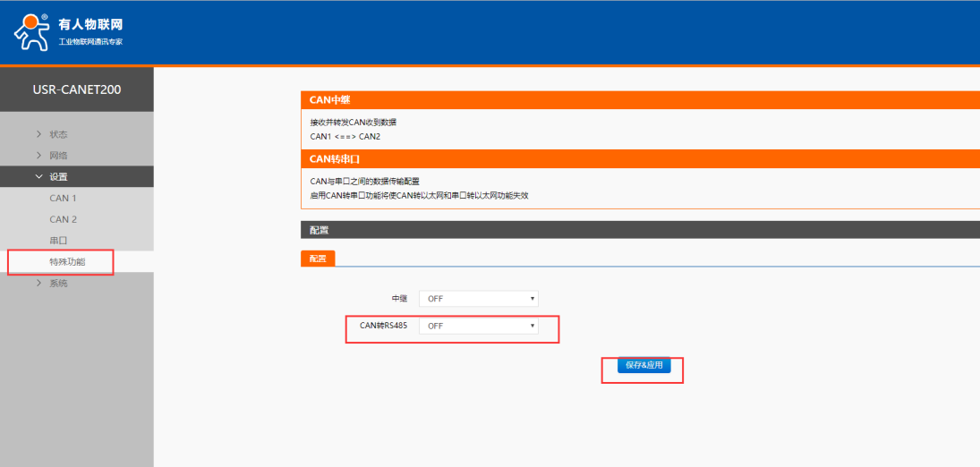
Task: Open the 中继 dropdown
Action: point(478,299)
